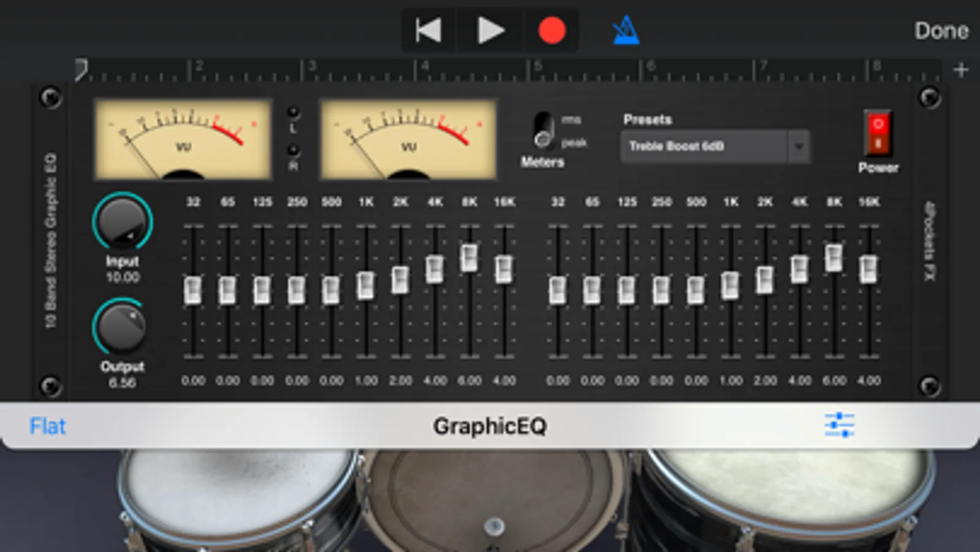Tap Done in top right
The height and width of the screenshot is (552, 980).
click(941, 31)
